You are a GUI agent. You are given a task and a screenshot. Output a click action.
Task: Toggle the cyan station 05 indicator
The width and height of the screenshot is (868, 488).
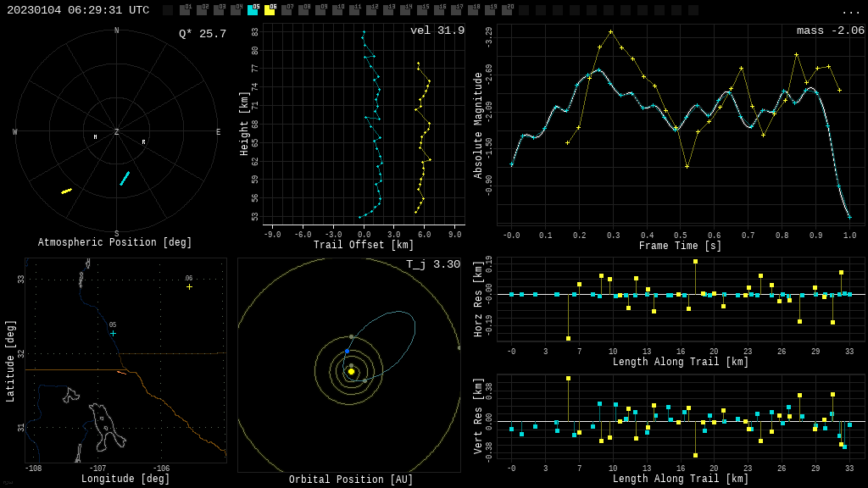pos(253,10)
